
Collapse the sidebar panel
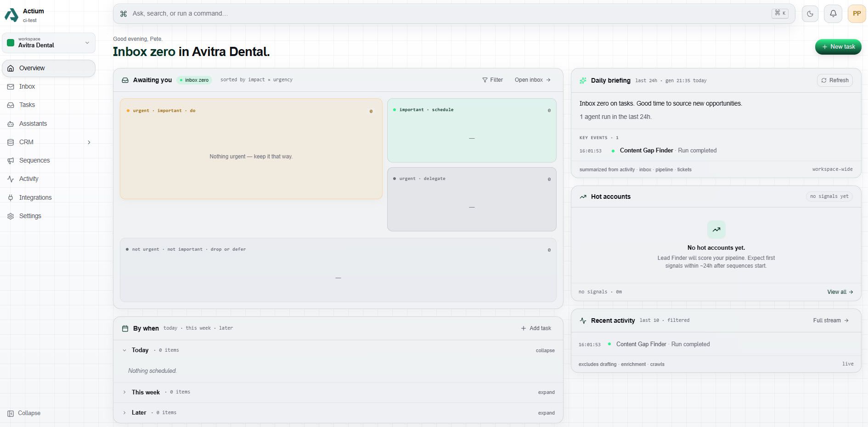pyautogui.click(x=24, y=413)
